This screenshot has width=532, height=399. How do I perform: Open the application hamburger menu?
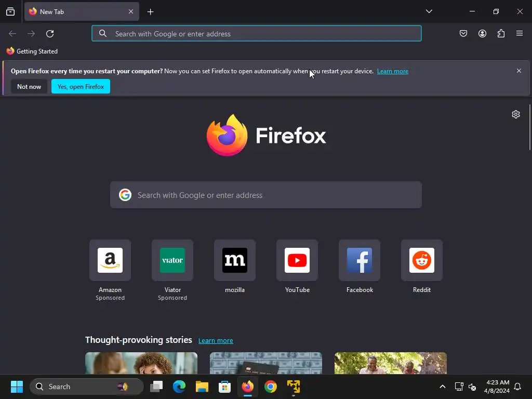pyautogui.click(x=520, y=33)
